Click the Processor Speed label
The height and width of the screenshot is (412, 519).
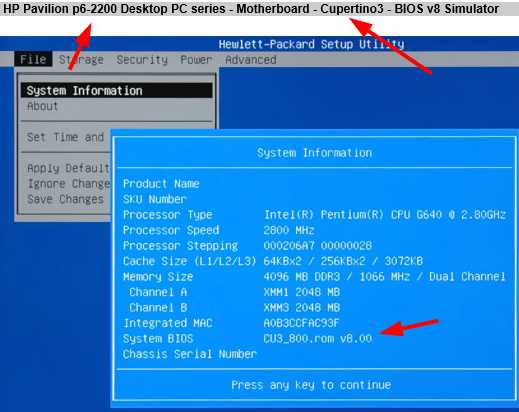171,230
